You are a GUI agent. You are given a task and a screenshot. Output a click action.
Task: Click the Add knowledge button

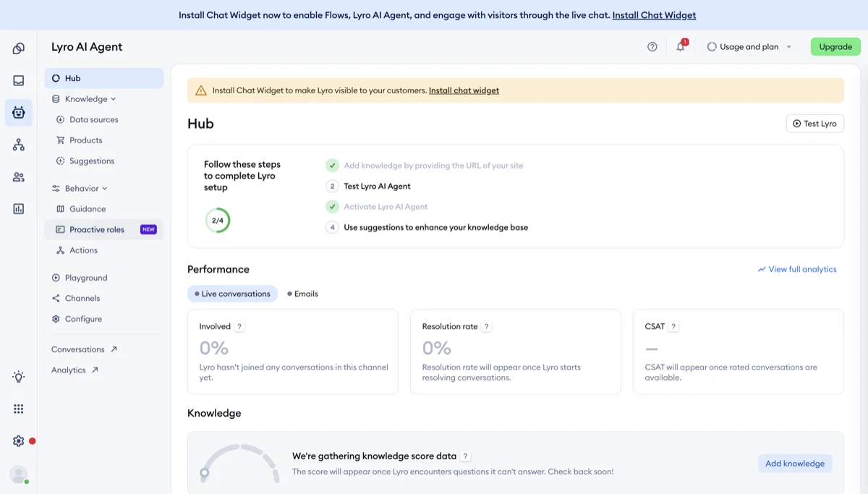click(795, 464)
